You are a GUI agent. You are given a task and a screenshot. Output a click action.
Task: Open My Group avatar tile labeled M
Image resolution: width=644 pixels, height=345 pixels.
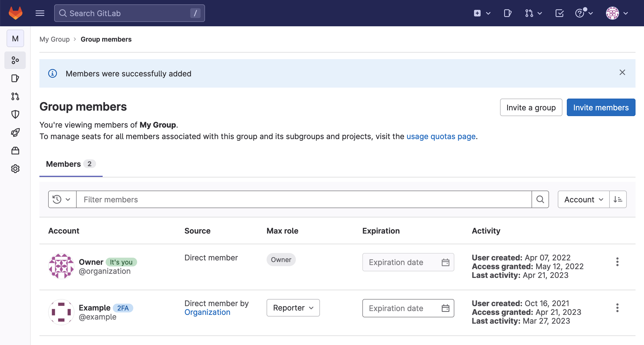[x=15, y=38]
